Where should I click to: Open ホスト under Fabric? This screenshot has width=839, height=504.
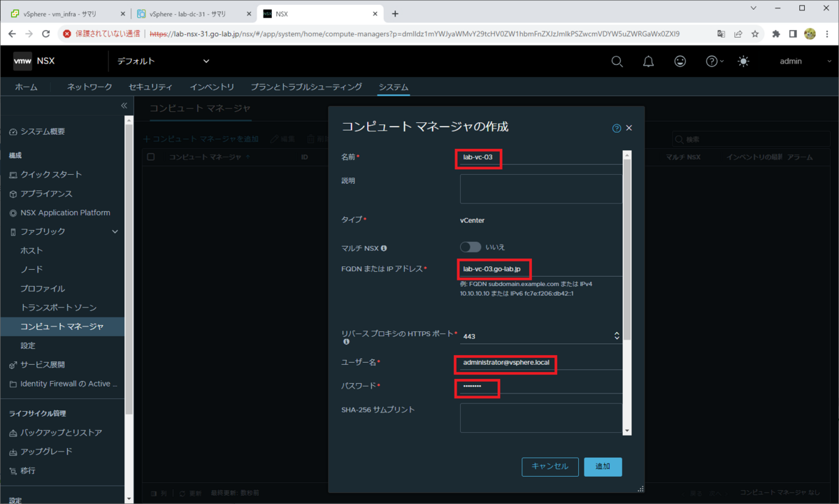[x=31, y=250]
